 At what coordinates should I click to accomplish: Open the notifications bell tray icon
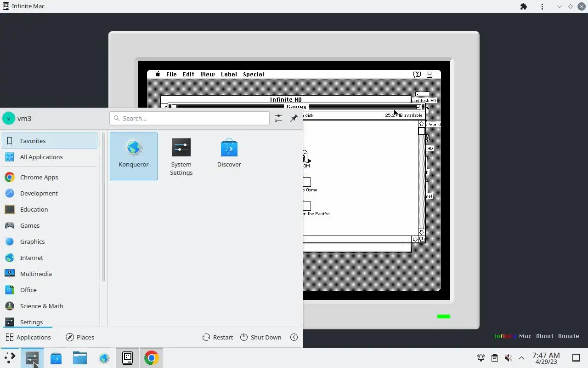click(x=481, y=358)
